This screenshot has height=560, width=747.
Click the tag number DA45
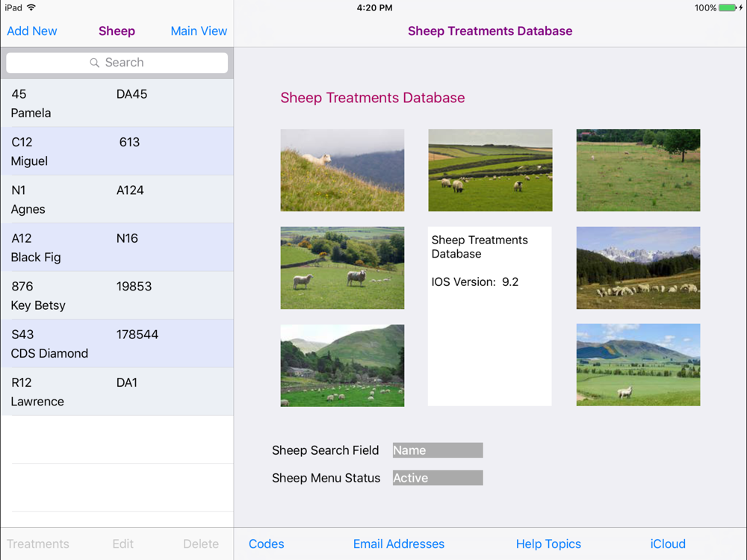(x=132, y=94)
